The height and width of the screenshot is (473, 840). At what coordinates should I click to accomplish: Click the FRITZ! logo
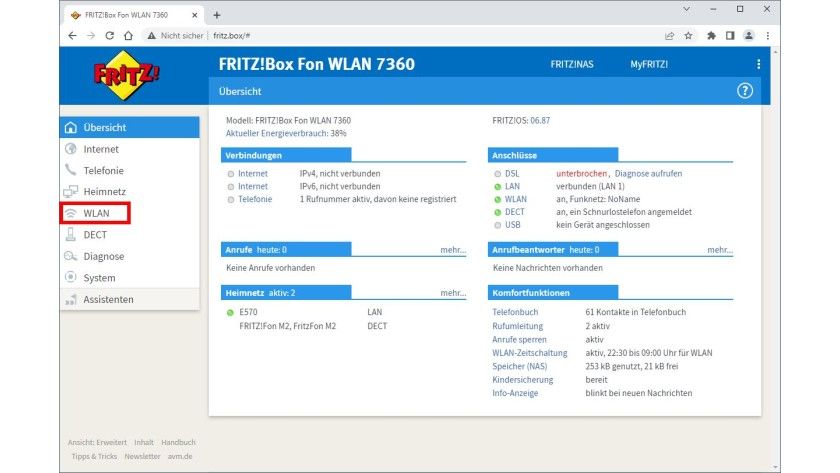125,76
